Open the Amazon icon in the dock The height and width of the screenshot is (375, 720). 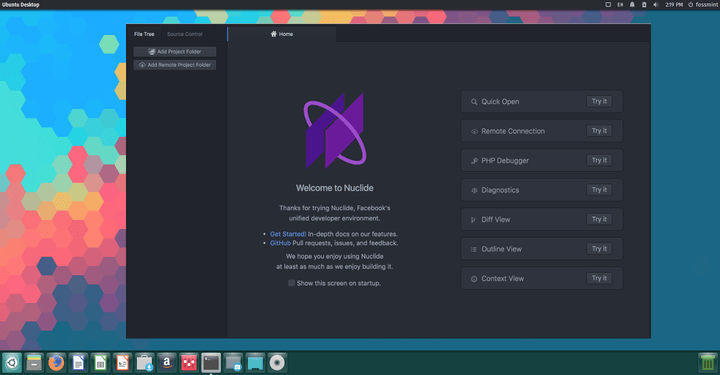click(x=167, y=363)
